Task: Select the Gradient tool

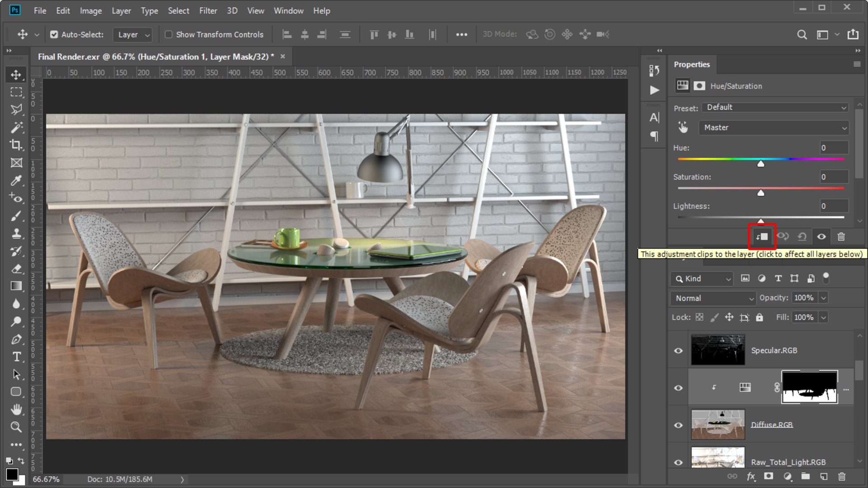Action: coord(16,286)
